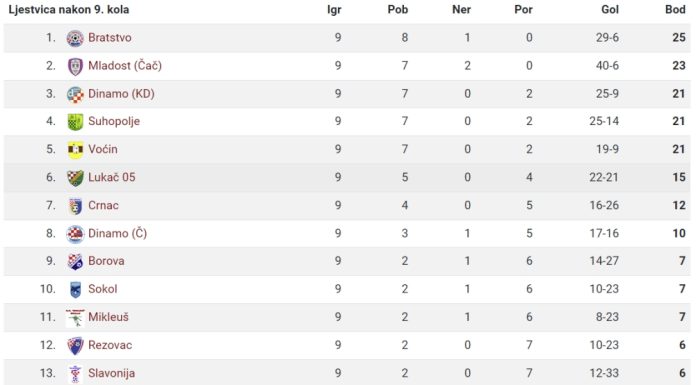Click the Dinamo (KD) checkered crest icon
Image resolution: width=696 pixels, height=385 pixels.
click(x=75, y=94)
